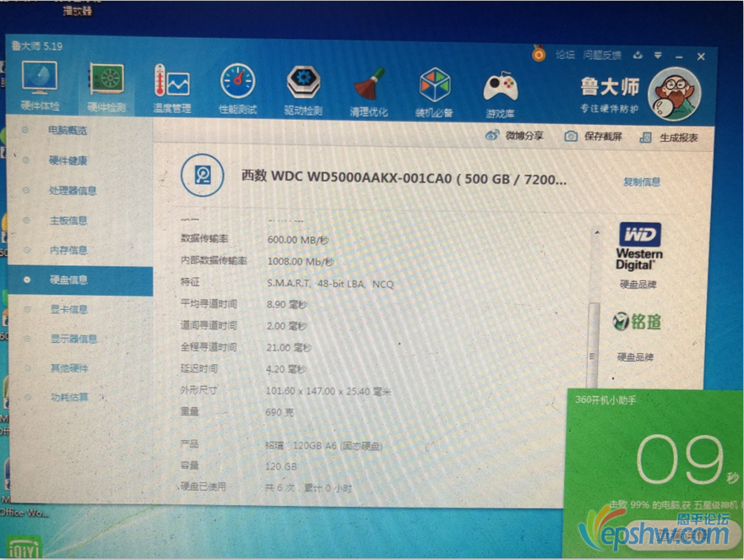
Task: Open 其他硬件 sidebar item
Action: (69, 367)
